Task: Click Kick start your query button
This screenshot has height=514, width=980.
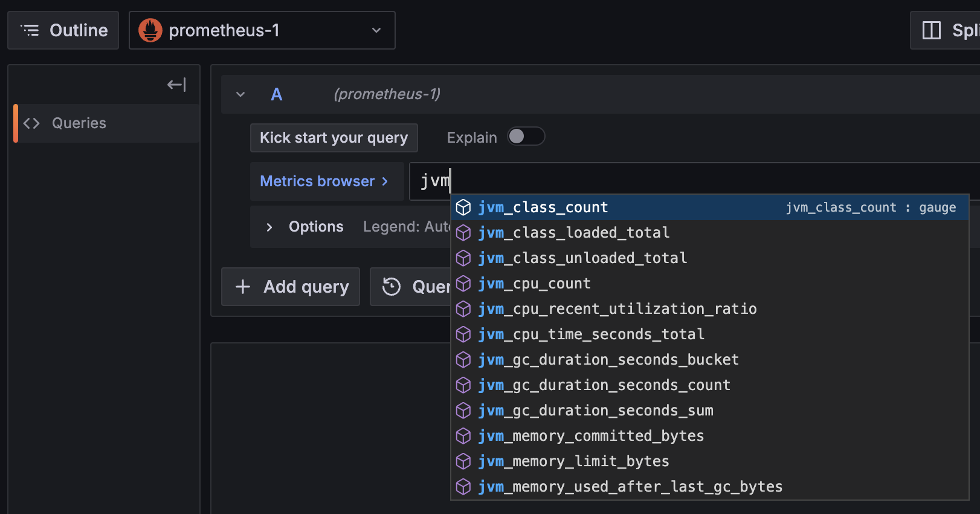Action: pos(334,138)
